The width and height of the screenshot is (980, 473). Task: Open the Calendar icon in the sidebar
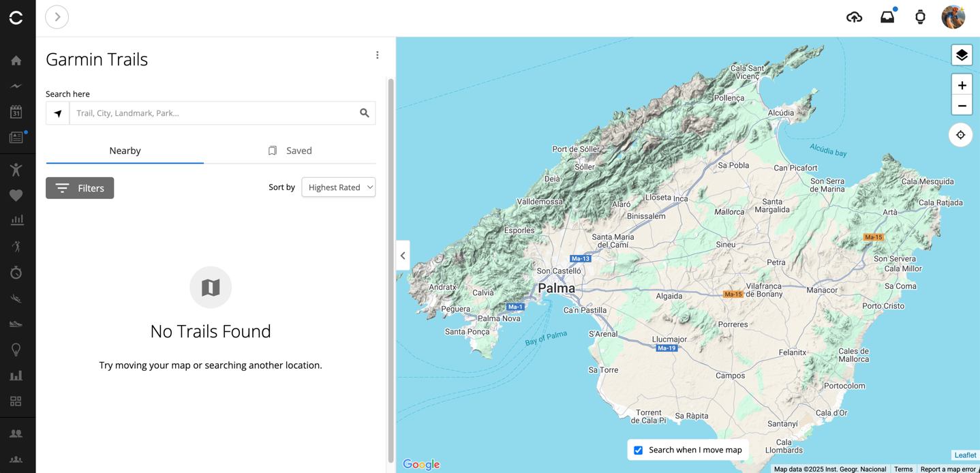click(x=16, y=112)
